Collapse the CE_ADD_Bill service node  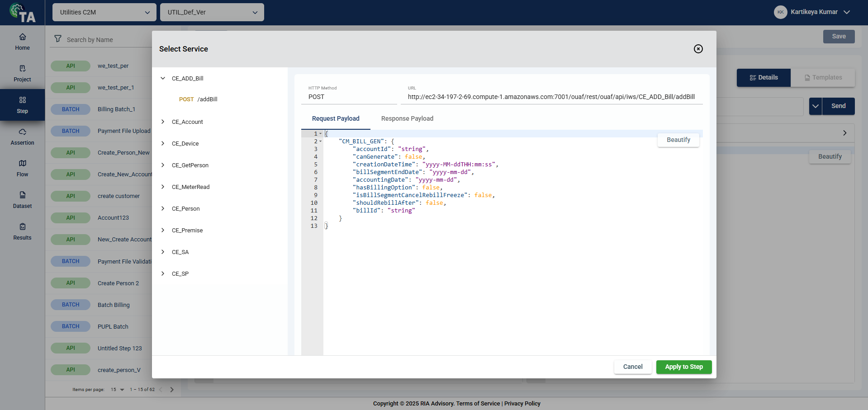coord(163,78)
